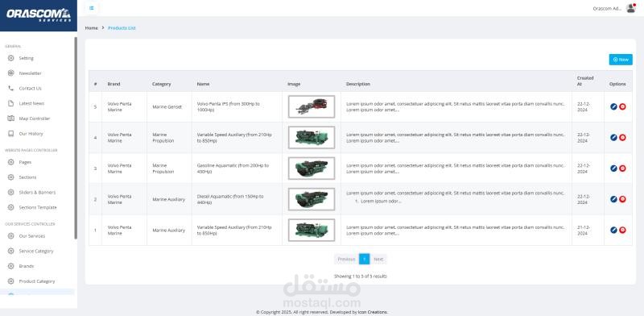Open Contact Us from the phone icon
644x316 pixels.
(11, 88)
